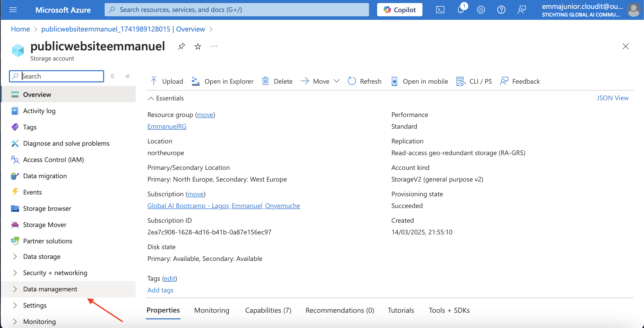644x328 pixels.
Task: Click the toolbar Feedback button
Action: (520, 81)
